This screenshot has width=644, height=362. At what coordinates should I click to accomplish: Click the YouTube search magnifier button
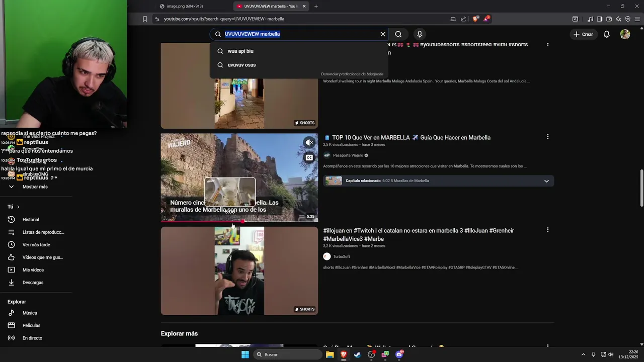click(x=398, y=34)
